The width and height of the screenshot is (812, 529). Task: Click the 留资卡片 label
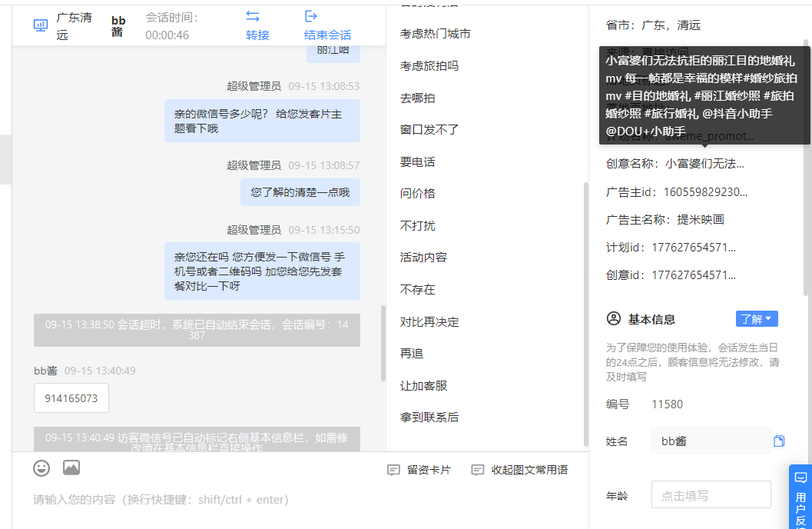429,470
